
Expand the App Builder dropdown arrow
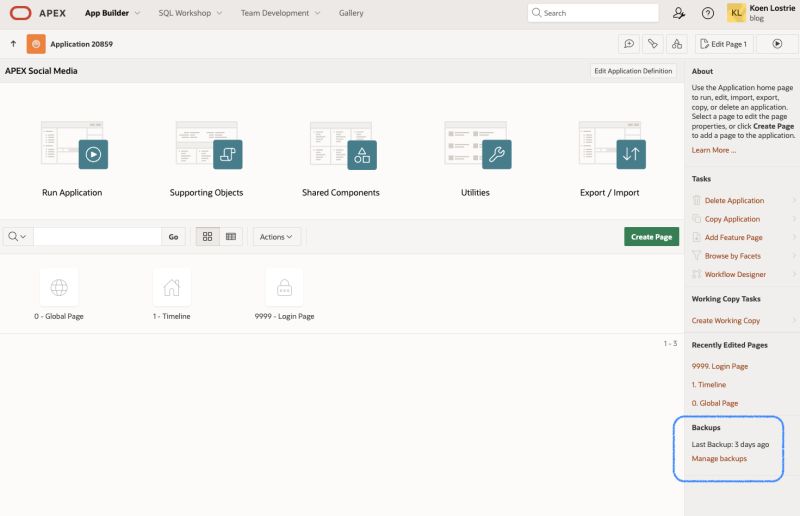tap(137, 13)
